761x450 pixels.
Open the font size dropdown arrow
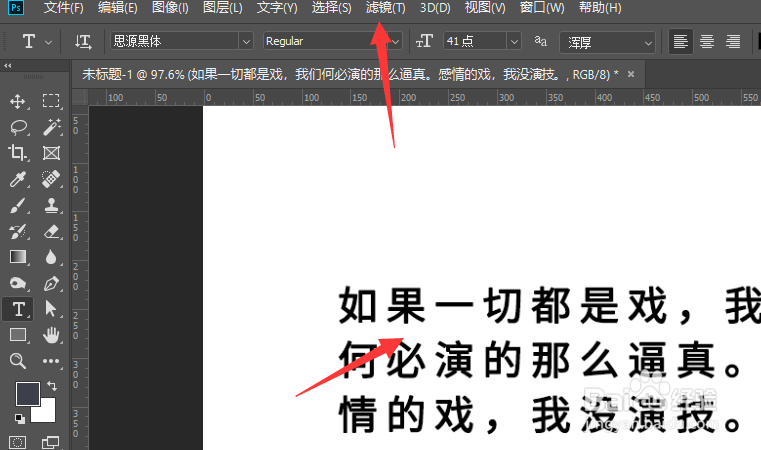(514, 42)
